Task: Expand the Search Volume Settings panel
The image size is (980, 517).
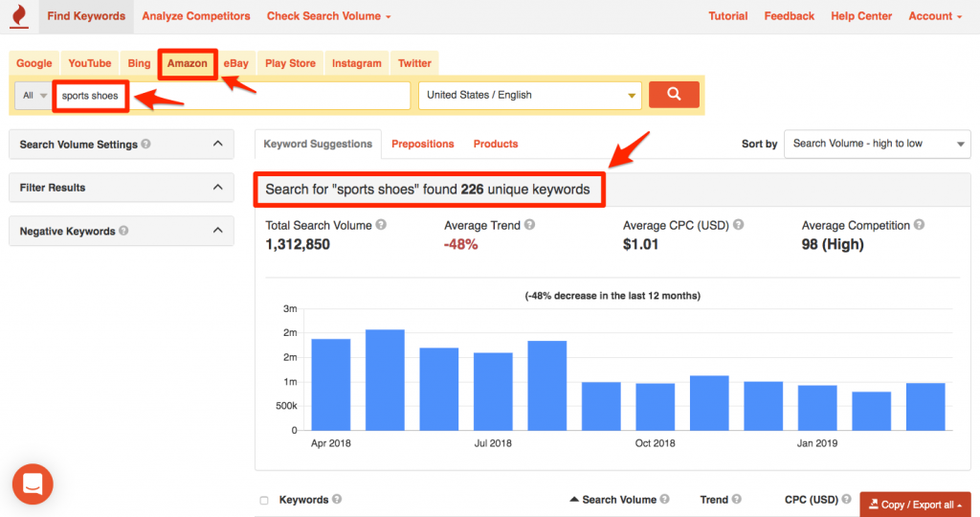Action: 122,145
